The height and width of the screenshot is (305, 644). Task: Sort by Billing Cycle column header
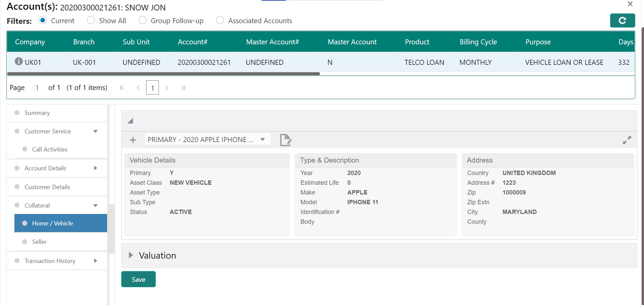pyautogui.click(x=478, y=42)
